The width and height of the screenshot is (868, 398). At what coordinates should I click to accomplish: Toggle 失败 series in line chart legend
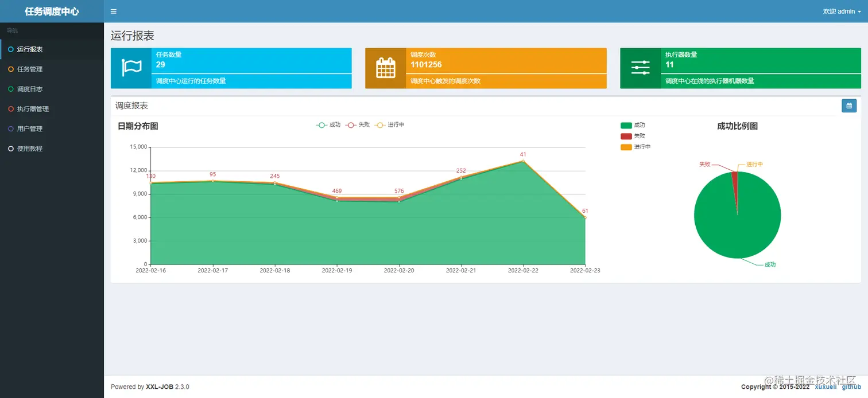click(x=358, y=125)
